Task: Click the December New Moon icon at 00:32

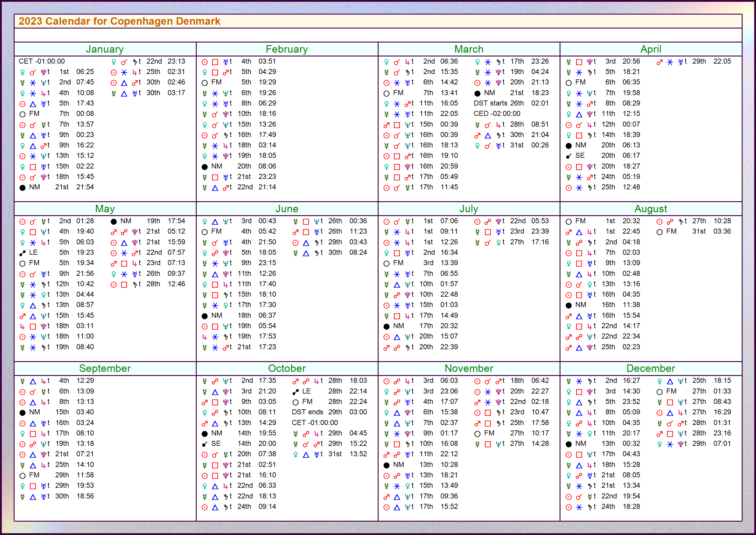Action: [568, 444]
